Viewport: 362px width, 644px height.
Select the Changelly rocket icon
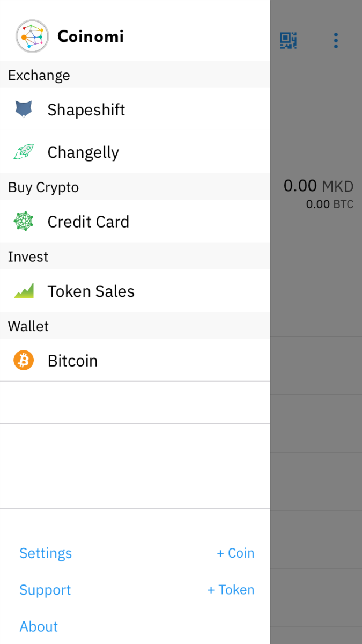[23, 152]
